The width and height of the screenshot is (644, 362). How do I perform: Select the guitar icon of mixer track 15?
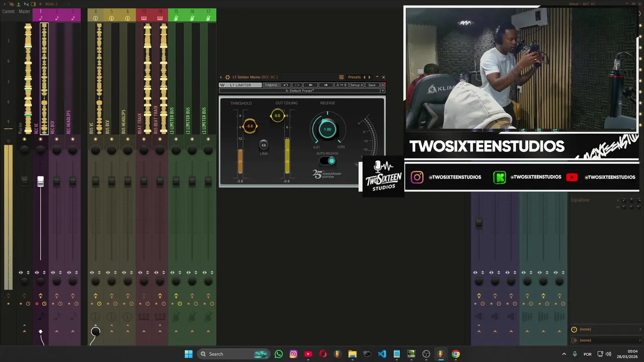pos(176,19)
